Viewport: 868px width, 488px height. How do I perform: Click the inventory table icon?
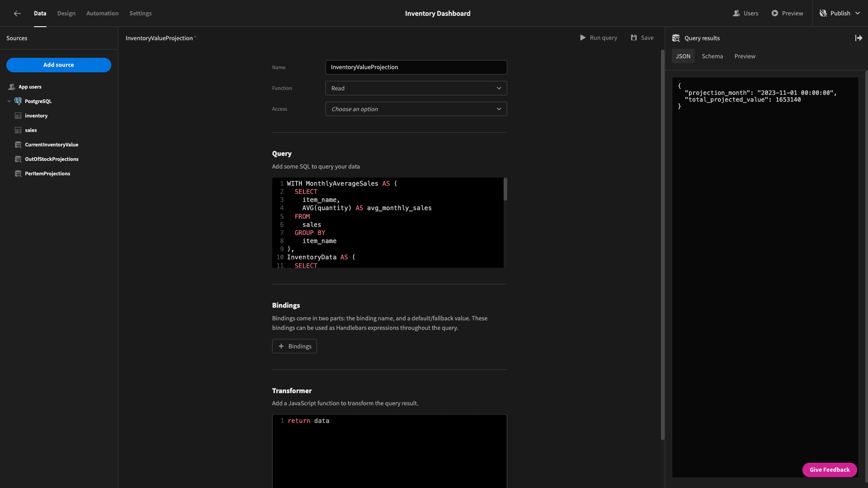pos(18,116)
